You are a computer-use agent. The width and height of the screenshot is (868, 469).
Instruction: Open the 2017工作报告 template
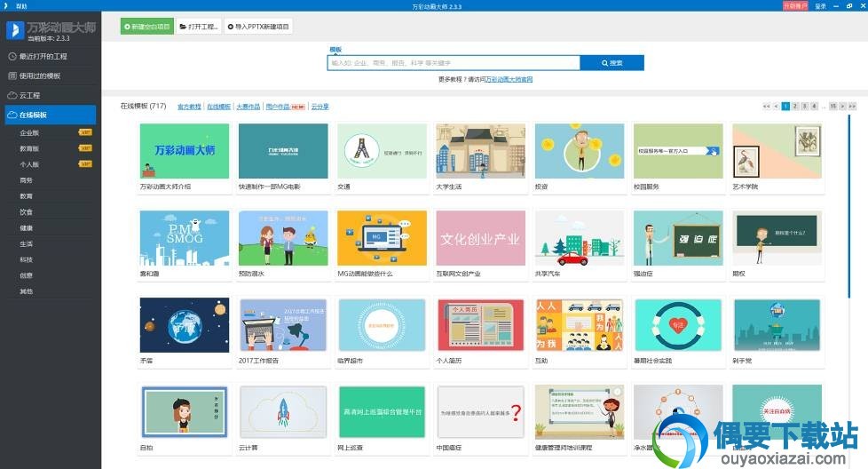coord(283,325)
